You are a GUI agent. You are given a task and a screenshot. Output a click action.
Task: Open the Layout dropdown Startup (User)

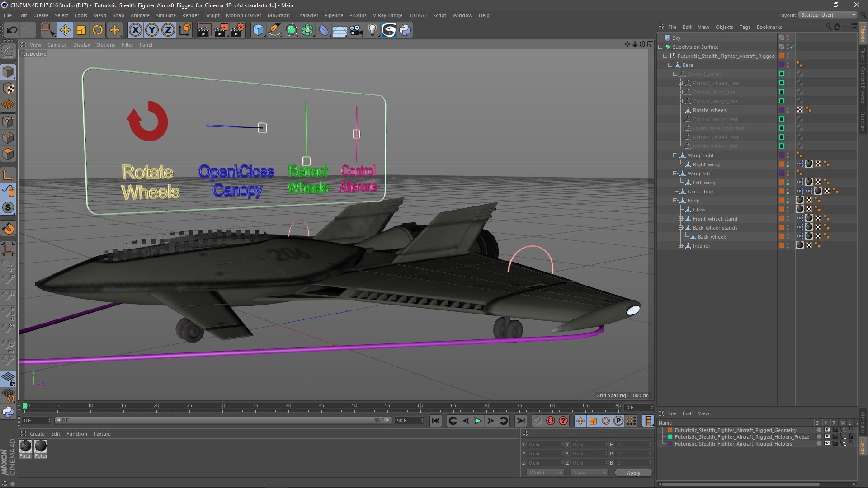(x=827, y=15)
